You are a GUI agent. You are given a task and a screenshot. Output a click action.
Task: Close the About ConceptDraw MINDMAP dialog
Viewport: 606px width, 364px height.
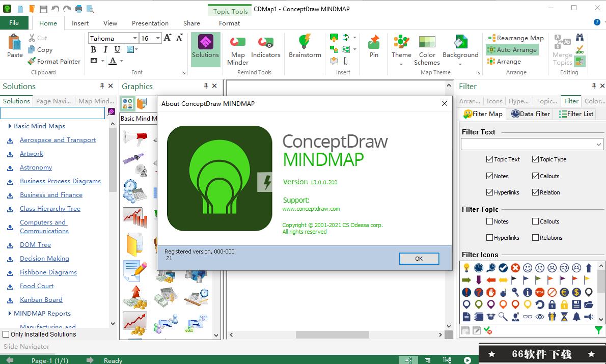click(445, 103)
